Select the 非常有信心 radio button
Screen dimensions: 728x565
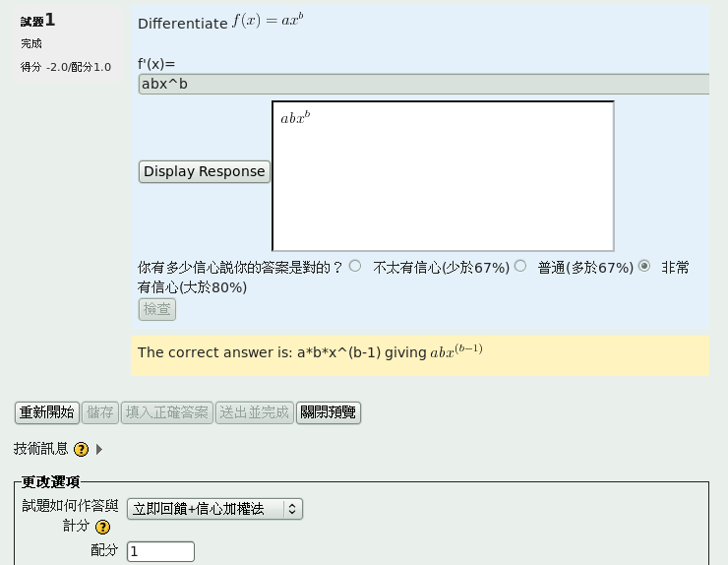tap(644, 266)
